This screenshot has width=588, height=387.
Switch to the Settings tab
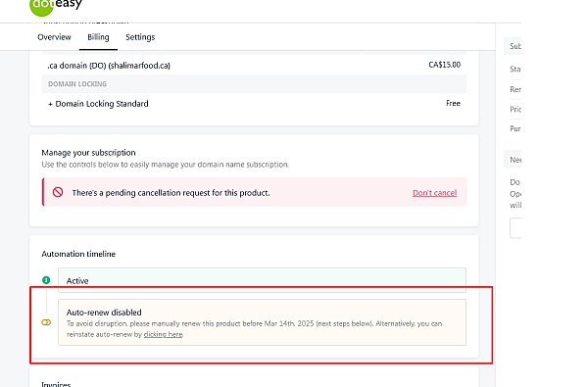click(x=140, y=37)
